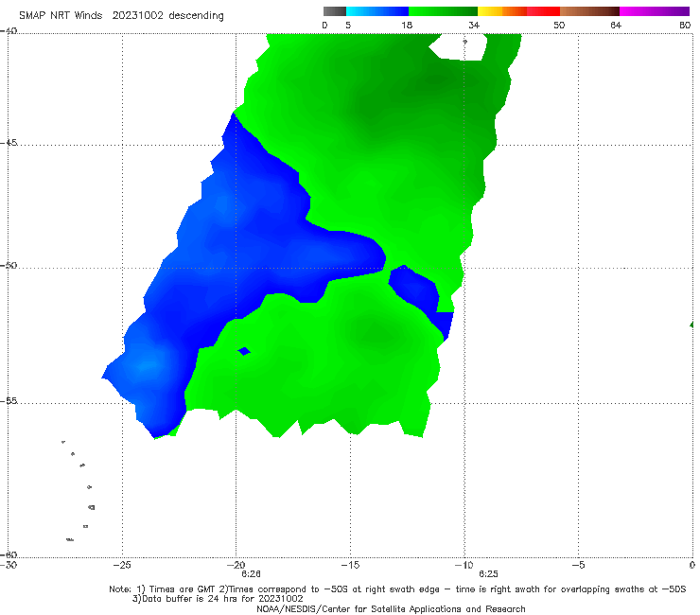Click the title text 'SMAP NRT Winds 20231002 descending'
Screen dimensions: 700x615
click(121, 16)
